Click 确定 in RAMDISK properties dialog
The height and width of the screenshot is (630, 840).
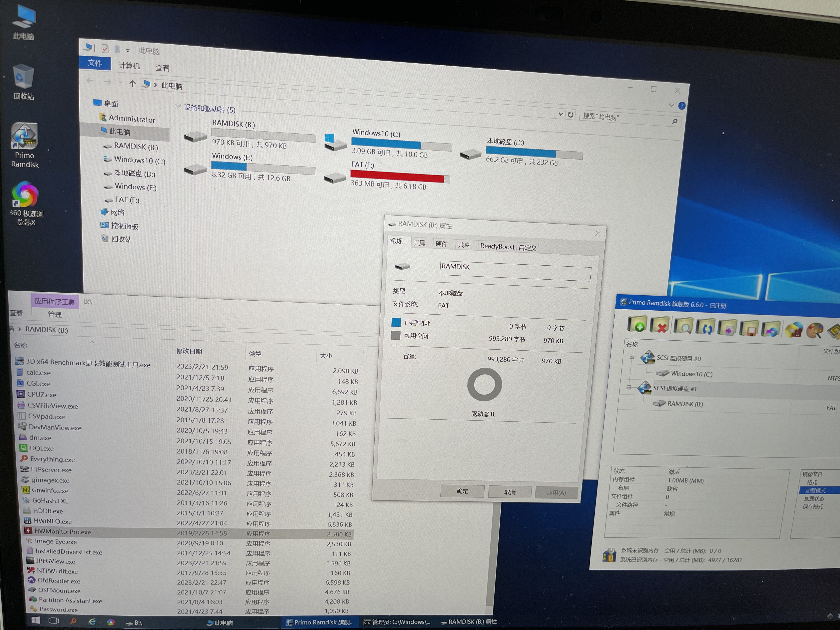coord(462,491)
